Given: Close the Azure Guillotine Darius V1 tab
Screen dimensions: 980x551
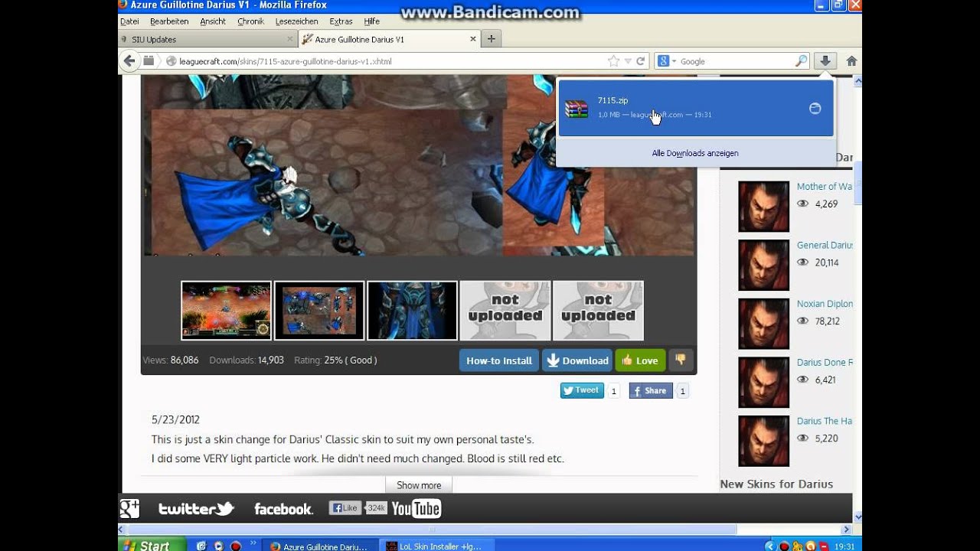Looking at the screenshot, I should pos(473,39).
